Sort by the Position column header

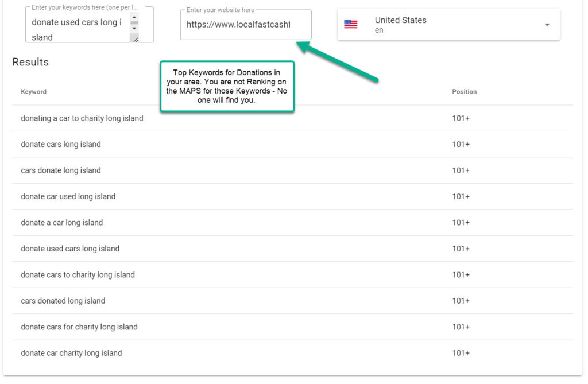[x=464, y=92]
